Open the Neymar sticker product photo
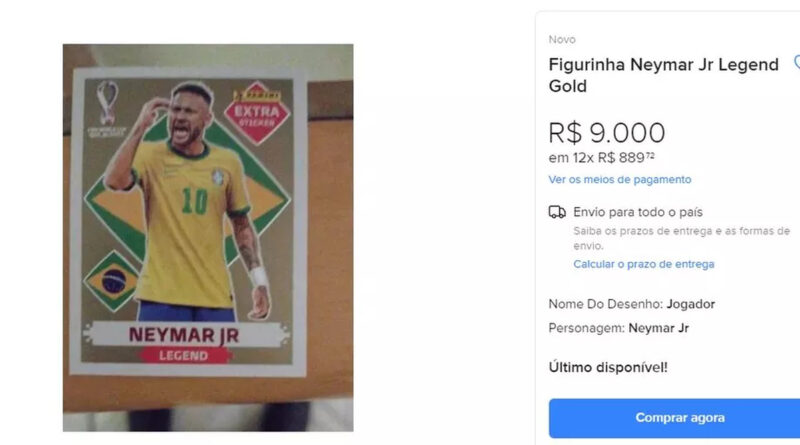 point(208,237)
